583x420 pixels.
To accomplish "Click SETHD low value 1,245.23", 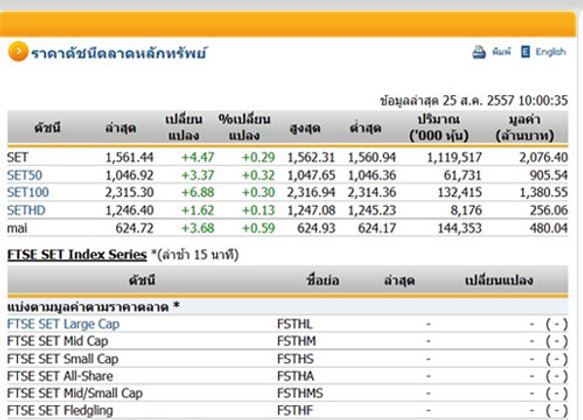I will tap(372, 210).
